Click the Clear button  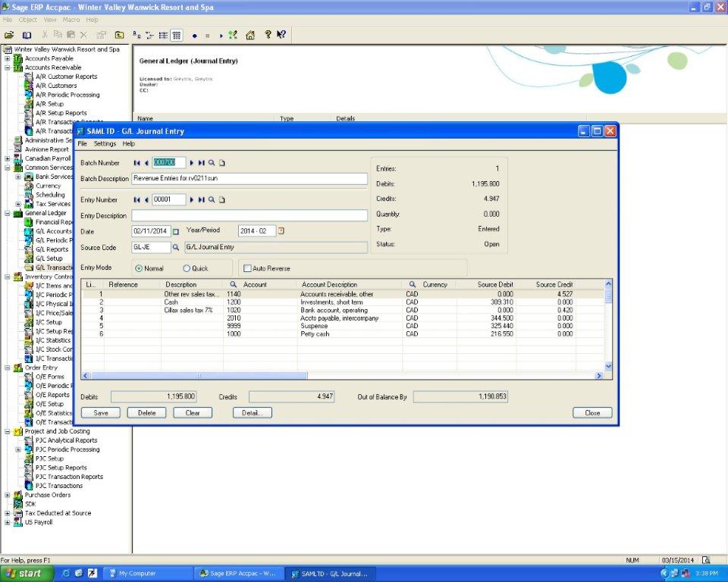pyautogui.click(x=193, y=412)
